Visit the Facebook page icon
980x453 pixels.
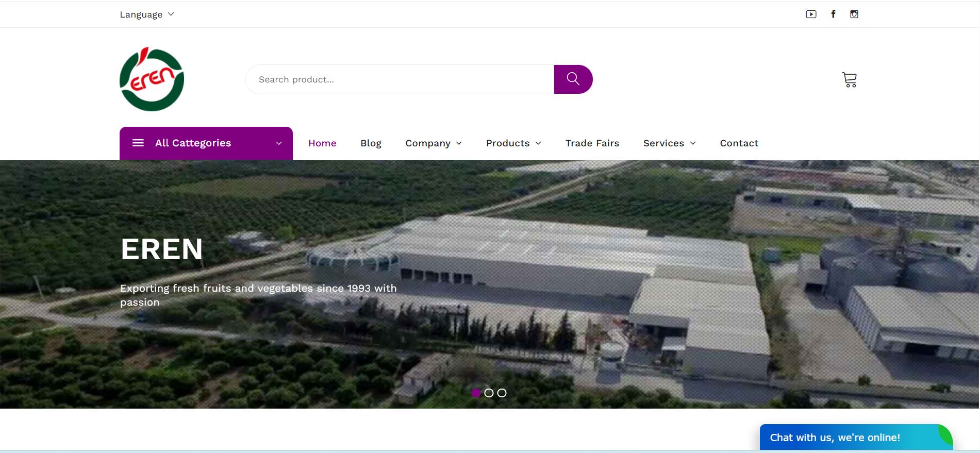click(833, 14)
